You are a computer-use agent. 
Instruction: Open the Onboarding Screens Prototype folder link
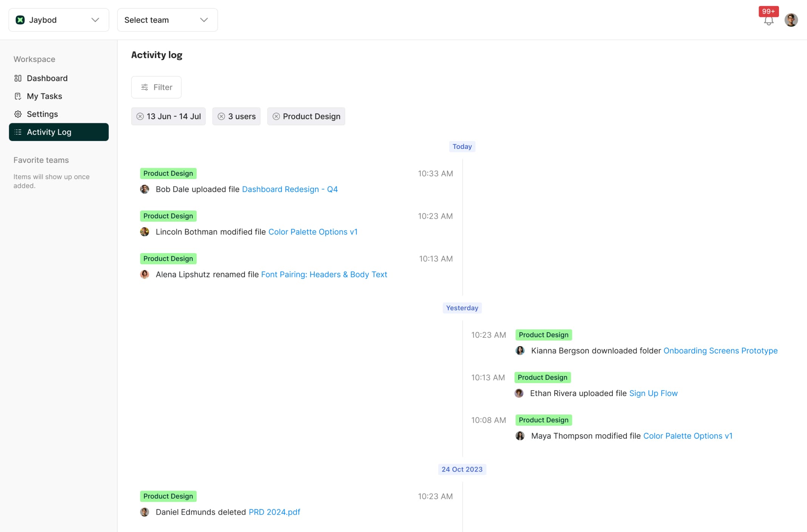click(x=720, y=351)
